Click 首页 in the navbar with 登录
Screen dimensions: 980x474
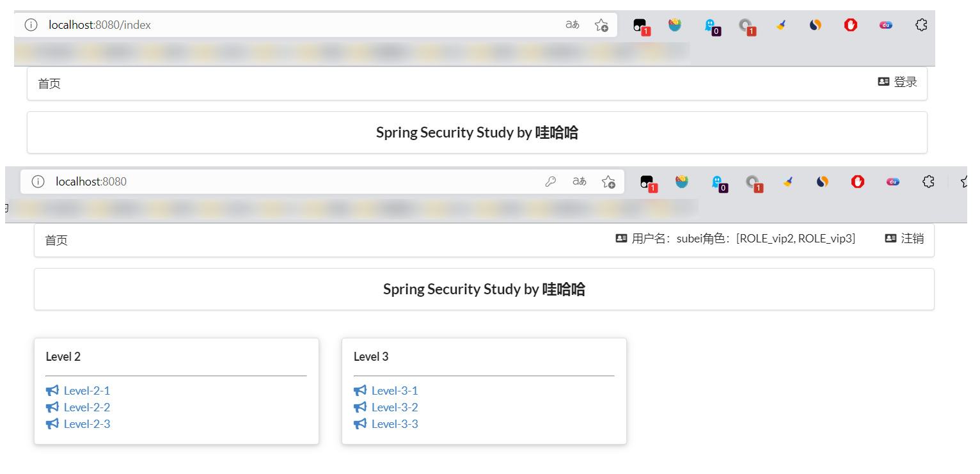[x=49, y=84]
